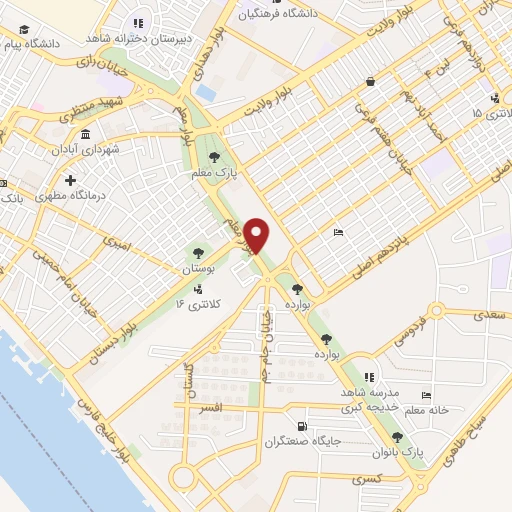Click the roundabout on سعدی street
Screen dimensions: 512x512
pos(436,311)
